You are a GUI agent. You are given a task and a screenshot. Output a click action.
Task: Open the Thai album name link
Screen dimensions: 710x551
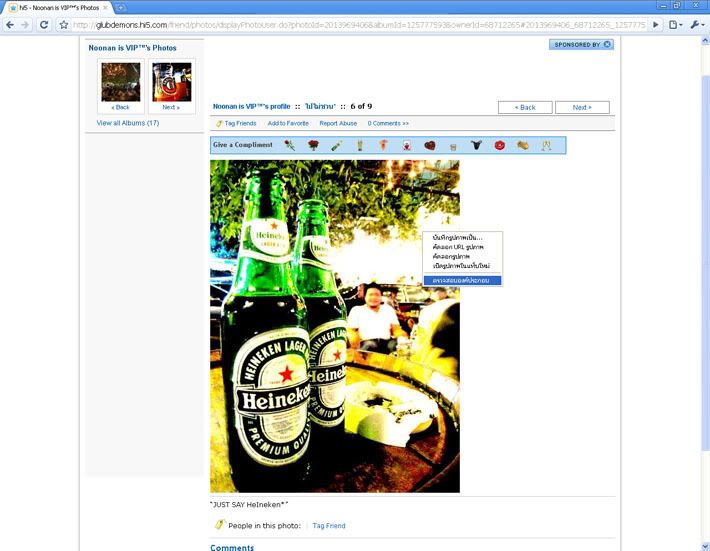coord(320,106)
